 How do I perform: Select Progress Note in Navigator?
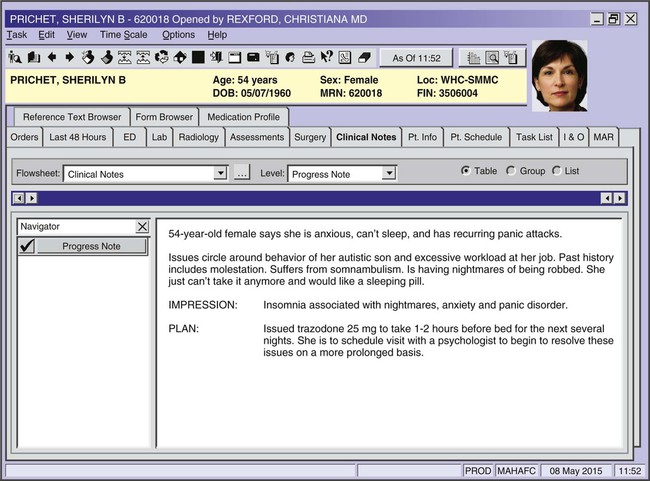[x=91, y=246]
